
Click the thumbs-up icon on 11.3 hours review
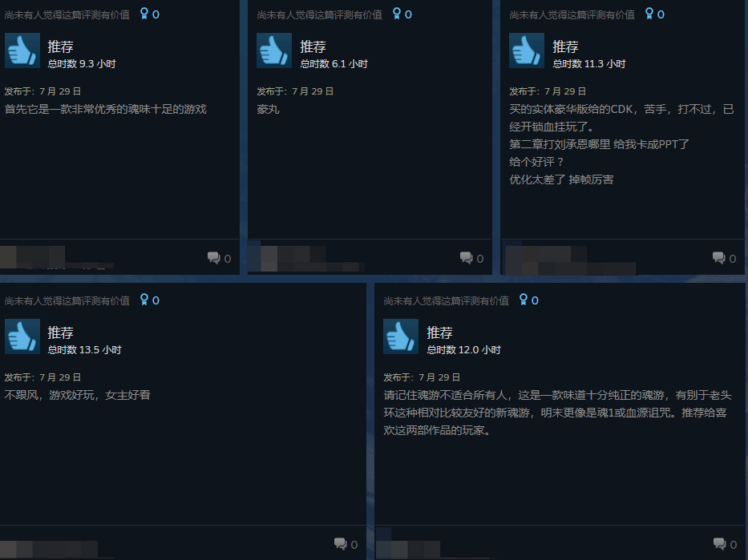coord(527,50)
